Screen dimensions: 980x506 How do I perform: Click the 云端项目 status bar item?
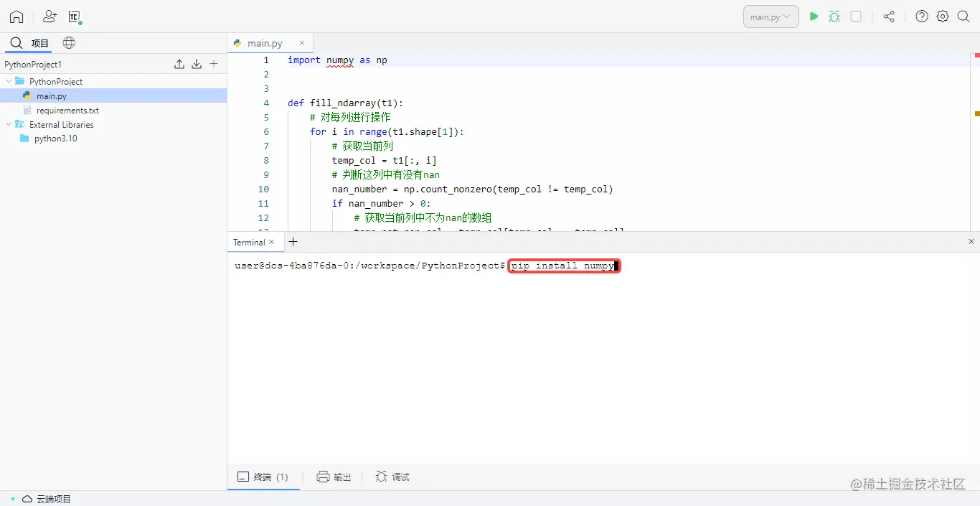pos(47,499)
